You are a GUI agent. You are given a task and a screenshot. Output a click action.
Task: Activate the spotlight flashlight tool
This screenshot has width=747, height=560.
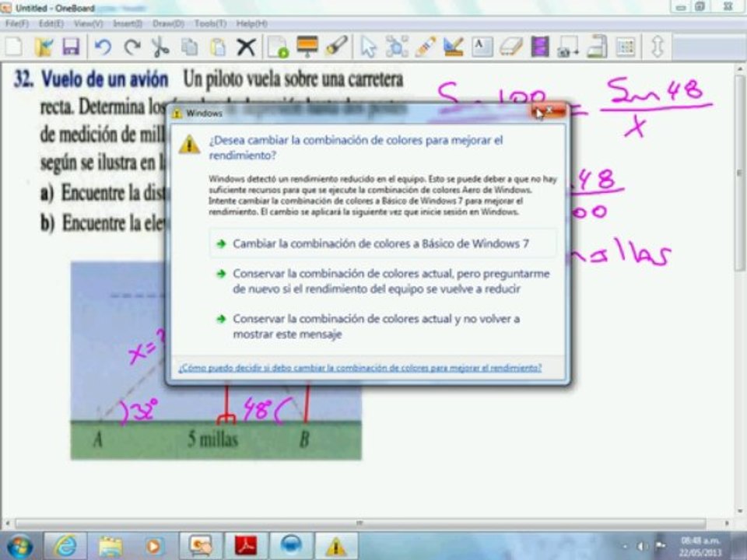click(x=336, y=47)
